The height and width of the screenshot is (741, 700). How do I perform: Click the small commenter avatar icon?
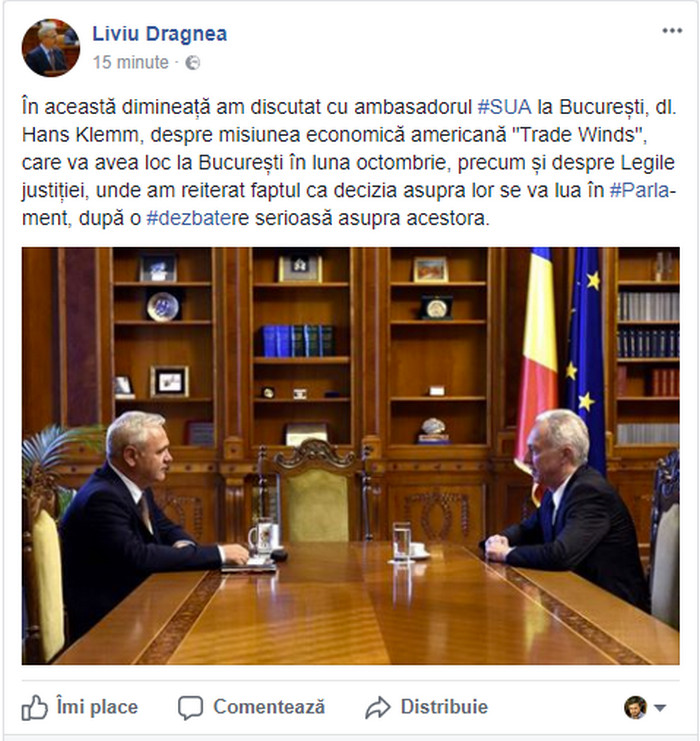point(635,707)
